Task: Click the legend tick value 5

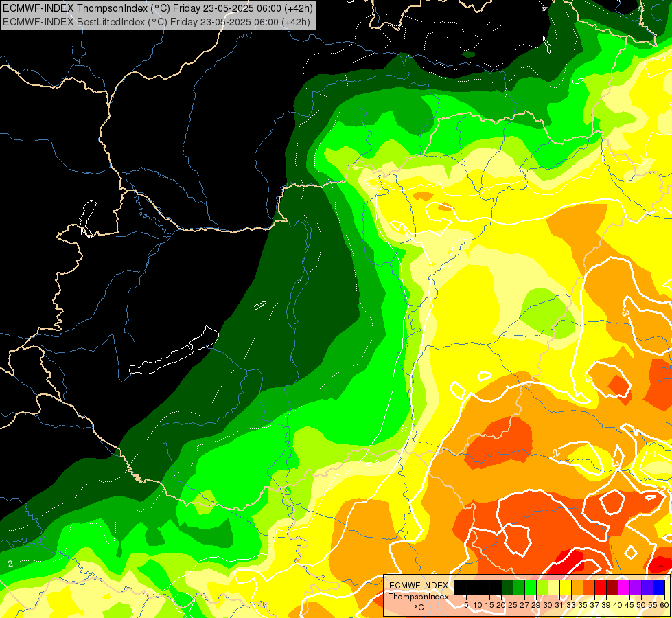Action: pyautogui.click(x=466, y=605)
